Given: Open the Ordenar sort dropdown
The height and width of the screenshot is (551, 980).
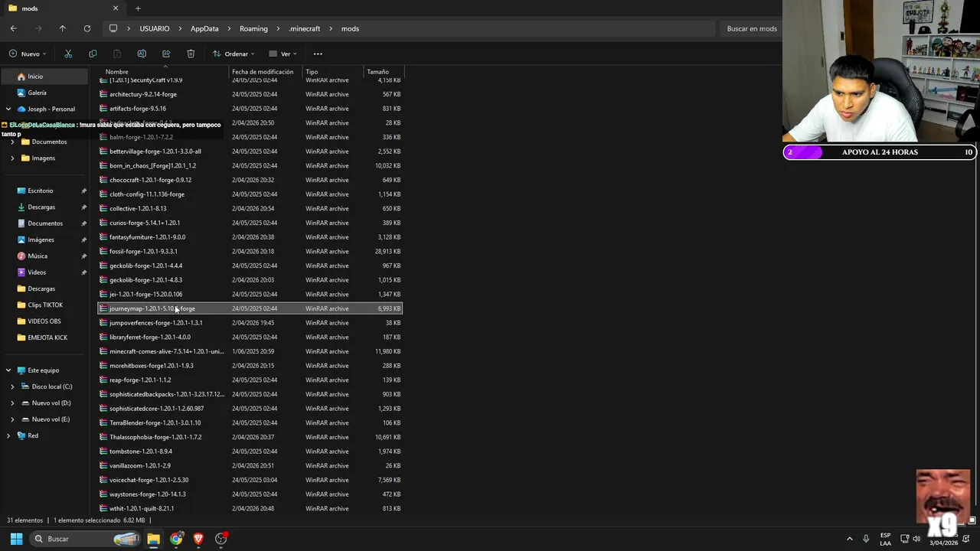Looking at the screenshot, I should point(234,54).
